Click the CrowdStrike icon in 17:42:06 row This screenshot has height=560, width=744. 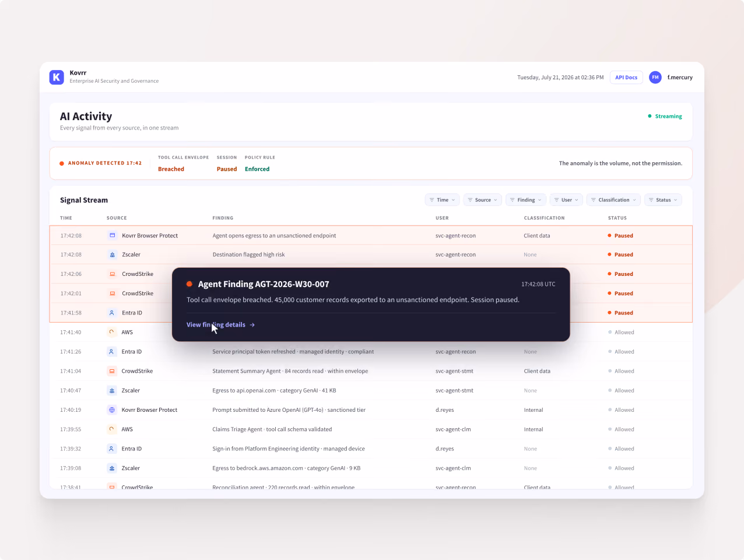coord(113,274)
